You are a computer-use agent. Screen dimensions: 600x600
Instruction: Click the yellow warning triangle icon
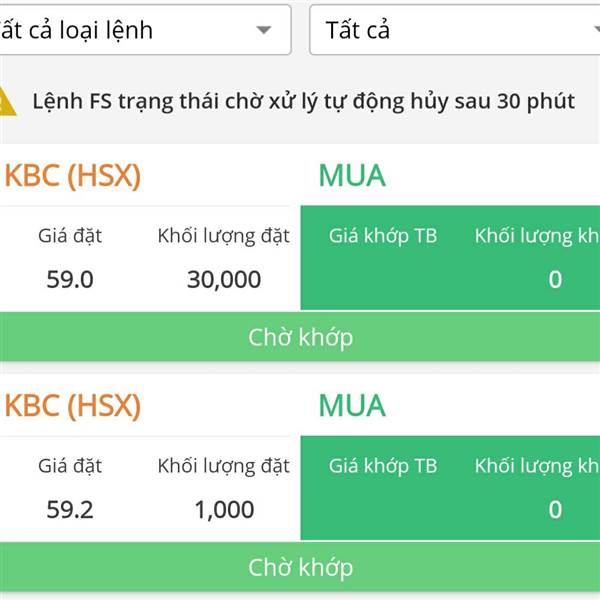(7, 101)
